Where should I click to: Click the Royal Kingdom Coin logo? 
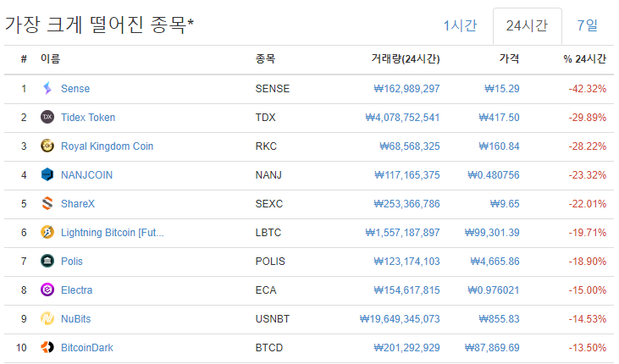pos(47,146)
